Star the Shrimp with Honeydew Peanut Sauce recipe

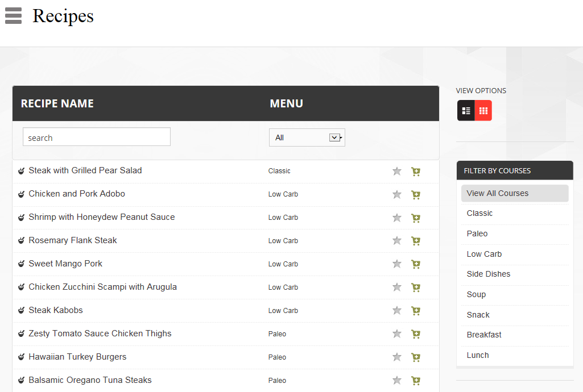(x=397, y=218)
